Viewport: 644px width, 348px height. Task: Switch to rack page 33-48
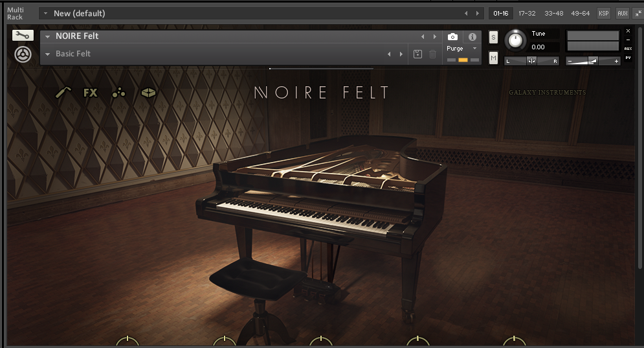tap(553, 13)
